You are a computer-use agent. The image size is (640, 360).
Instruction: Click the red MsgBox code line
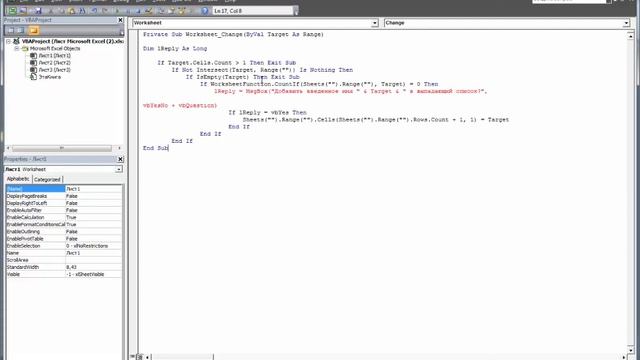(x=351, y=91)
